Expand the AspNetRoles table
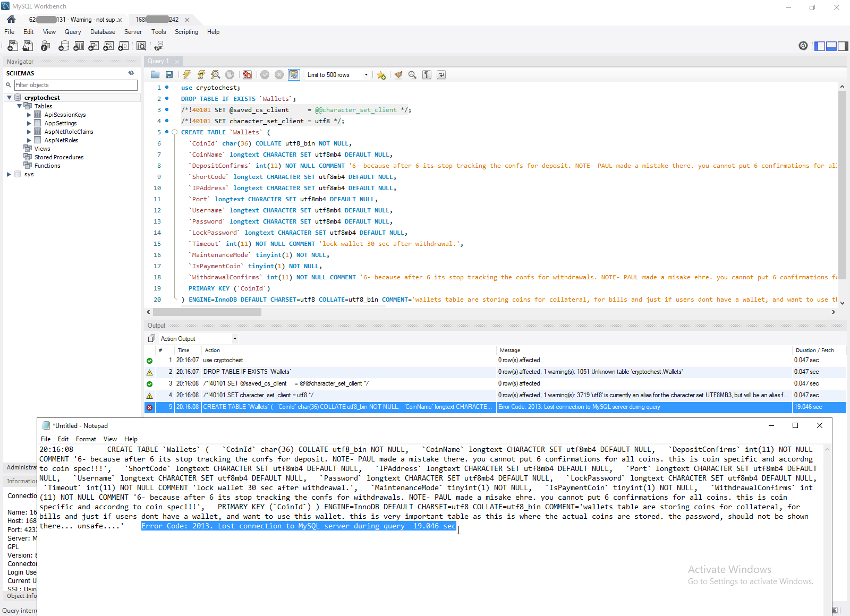 pyautogui.click(x=29, y=140)
